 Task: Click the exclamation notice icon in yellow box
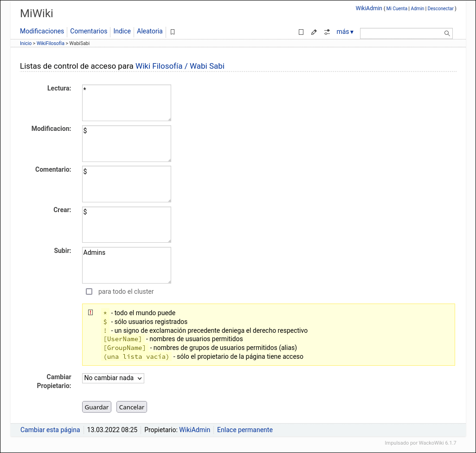[90, 312]
